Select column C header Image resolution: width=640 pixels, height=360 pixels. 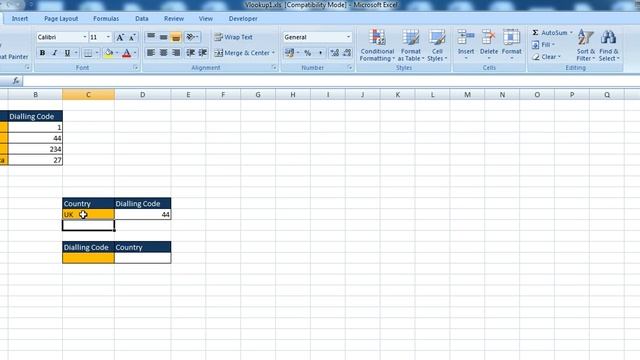click(x=88, y=95)
